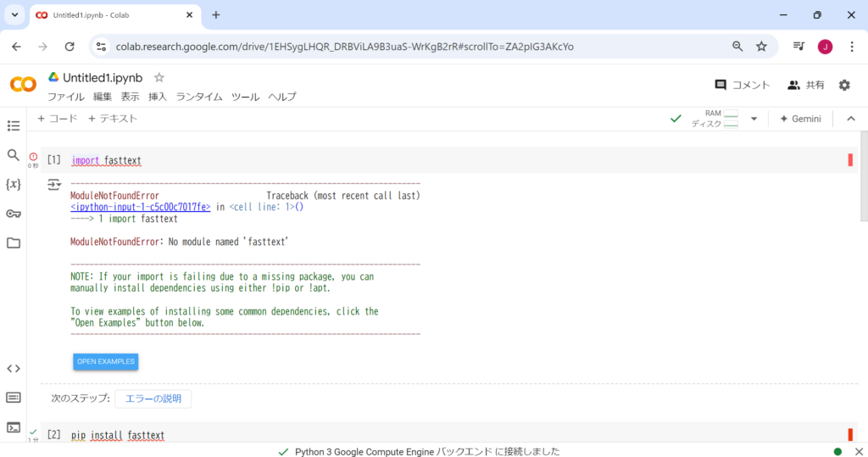
Task: Open the search icon in left sidebar
Action: [13, 155]
